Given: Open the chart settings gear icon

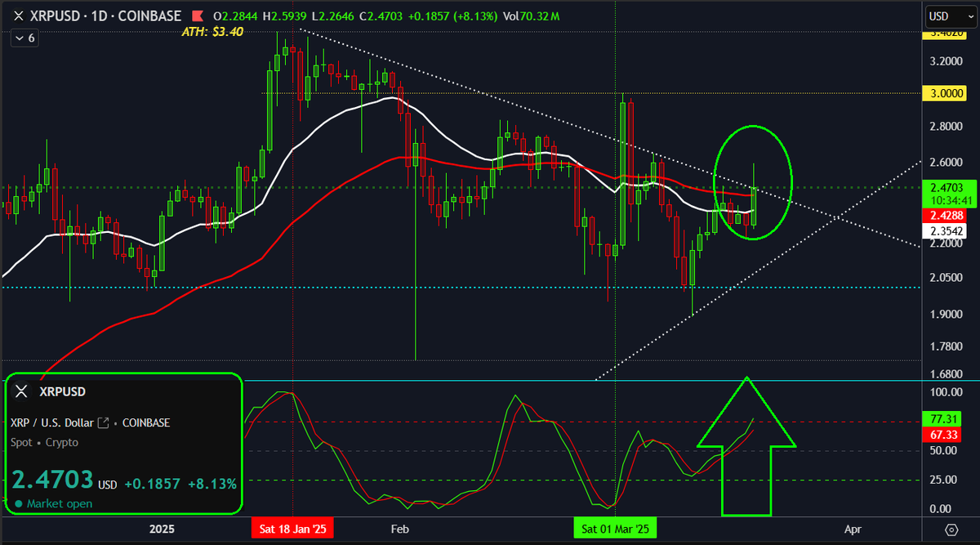Looking at the screenshot, I should (x=951, y=529).
